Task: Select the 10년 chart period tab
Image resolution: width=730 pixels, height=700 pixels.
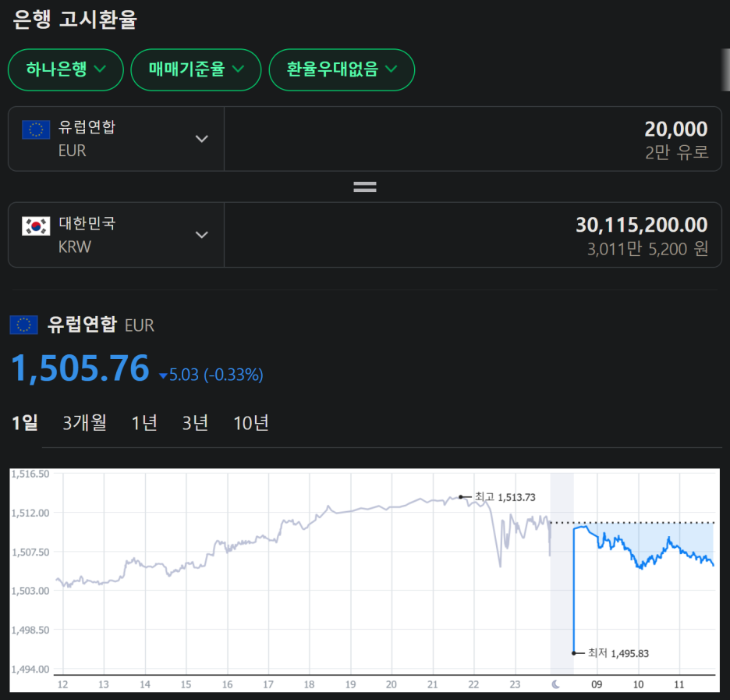Action: pos(251,423)
